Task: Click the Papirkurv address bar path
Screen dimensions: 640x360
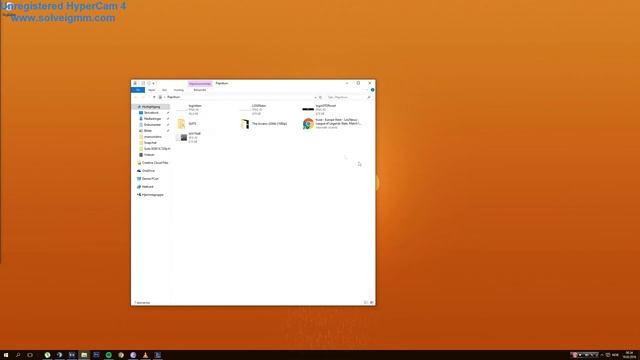Action: (173, 97)
